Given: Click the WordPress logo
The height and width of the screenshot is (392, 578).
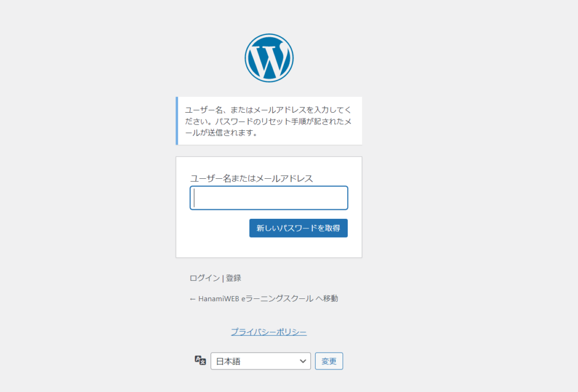Looking at the screenshot, I should pyautogui.click(x=269, y=58).
